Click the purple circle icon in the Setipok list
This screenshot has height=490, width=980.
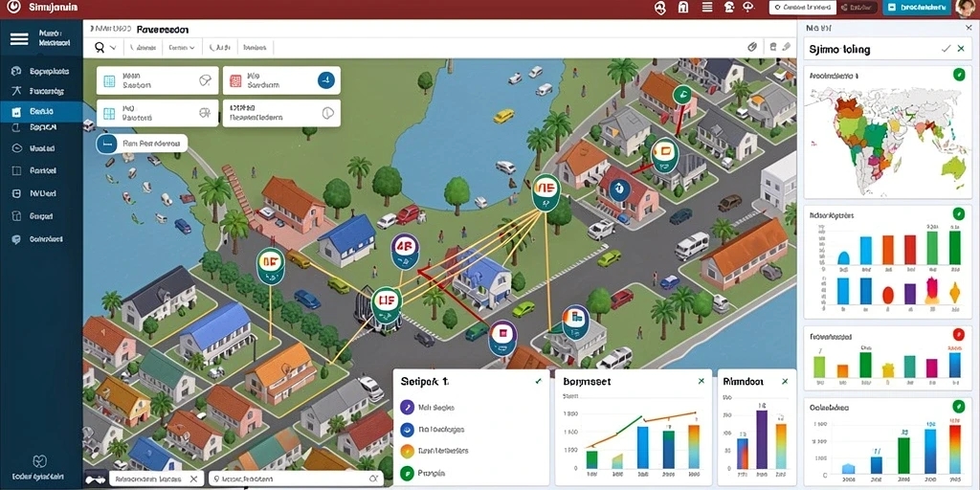click(406, 408)
